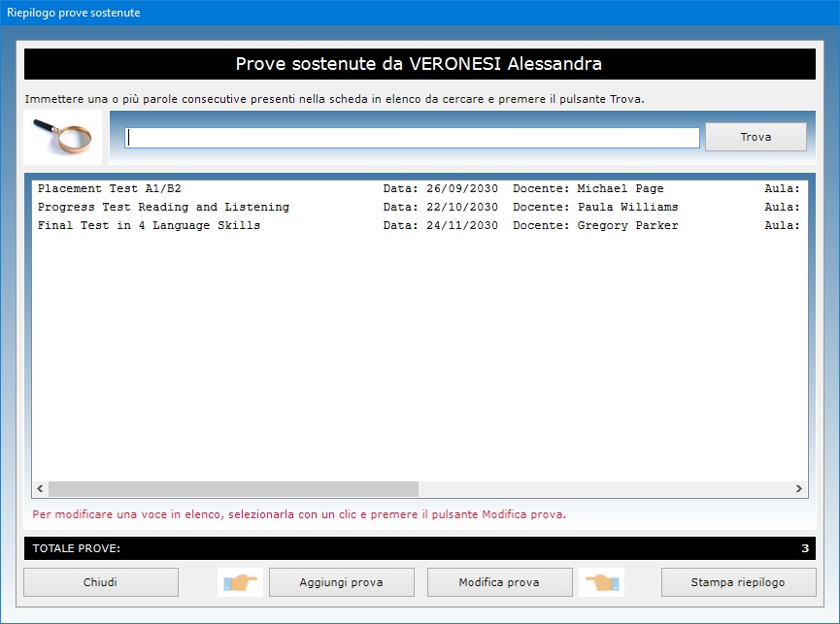Click the Trova button
Viewport: 840px width, 624px height.
[x=756, y=137]
